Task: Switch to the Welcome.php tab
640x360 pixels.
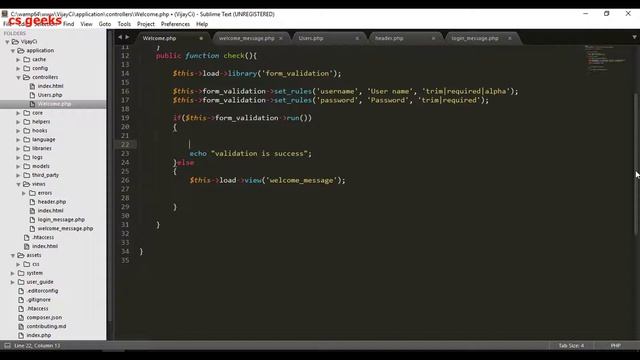Action: point(159,38)
